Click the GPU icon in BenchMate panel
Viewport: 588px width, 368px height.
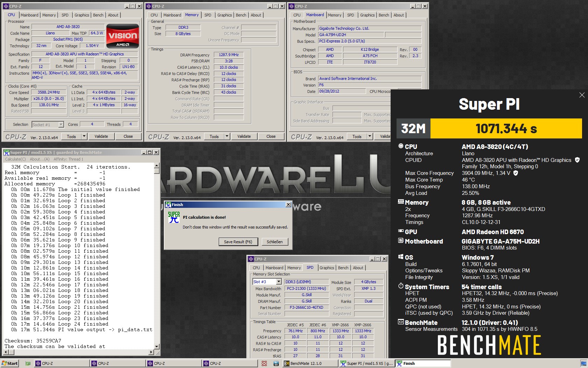pos(401,231)
